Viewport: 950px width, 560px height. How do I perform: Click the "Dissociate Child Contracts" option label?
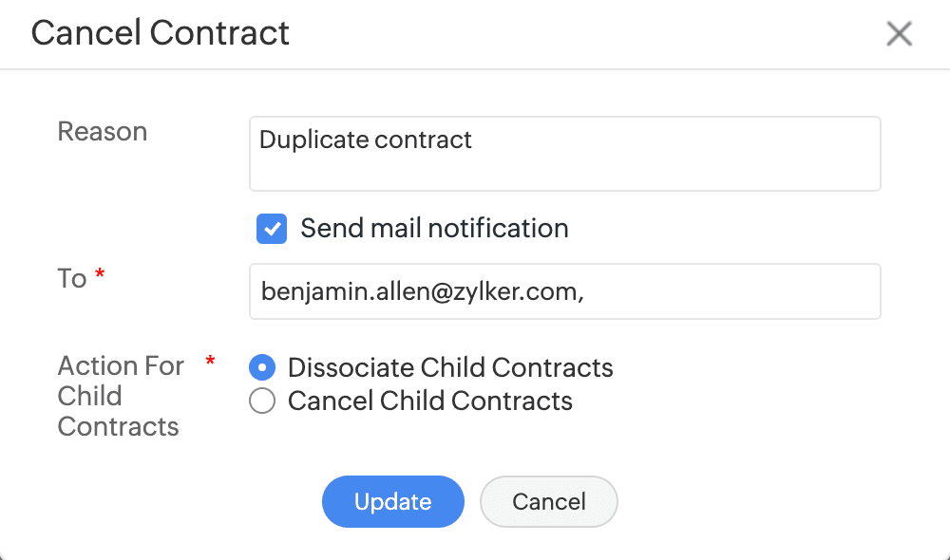(x=450, y=367)
